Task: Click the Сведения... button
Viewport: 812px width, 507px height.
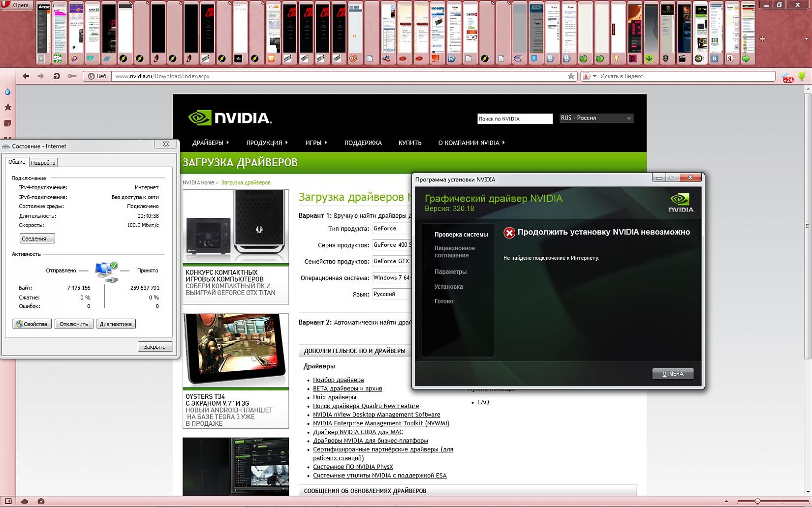Action: pyautogui.click(x=37, y=239)
